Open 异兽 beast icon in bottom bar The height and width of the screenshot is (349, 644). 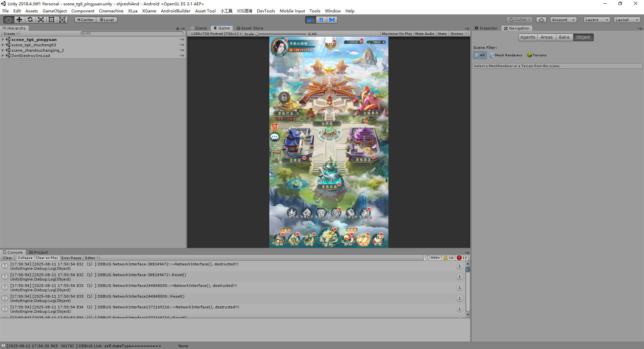309,239
